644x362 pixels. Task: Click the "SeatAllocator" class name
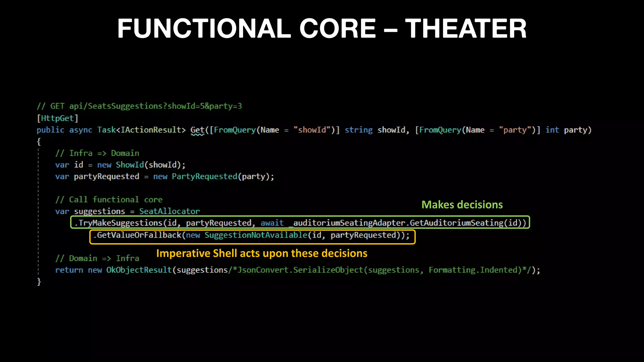[169, 211]
